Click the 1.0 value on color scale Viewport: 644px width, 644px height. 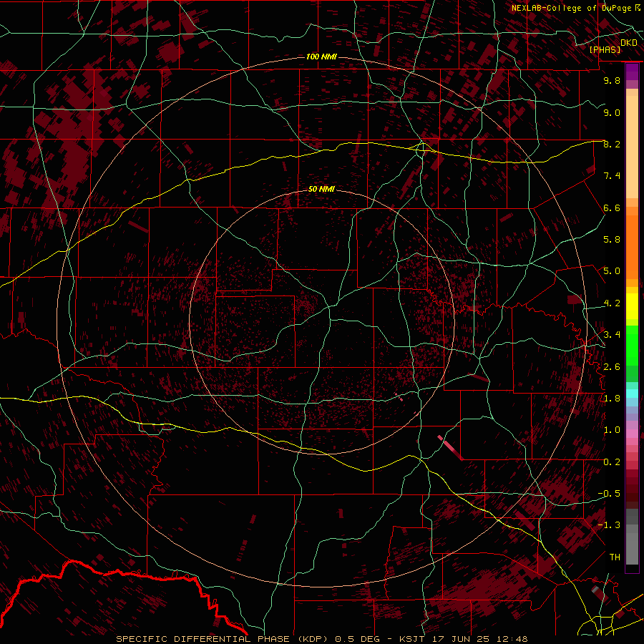(612, 431)
